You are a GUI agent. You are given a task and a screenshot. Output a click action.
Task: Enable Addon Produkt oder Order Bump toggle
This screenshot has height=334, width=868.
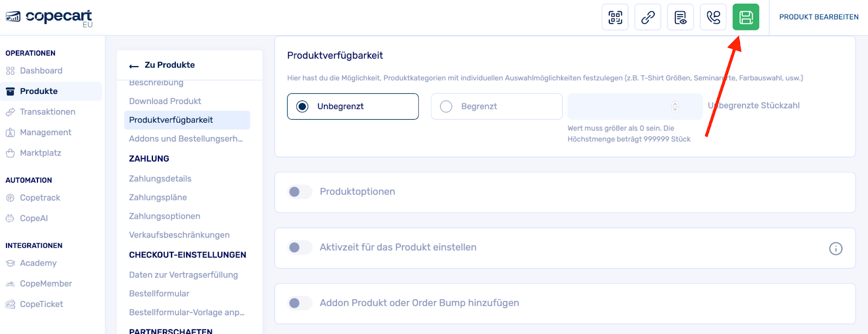pos(299,303)
